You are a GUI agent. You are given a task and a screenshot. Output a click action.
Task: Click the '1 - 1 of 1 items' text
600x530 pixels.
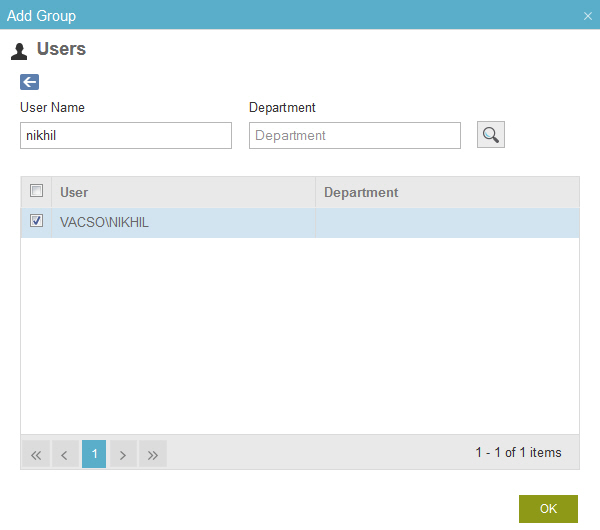pyautogui.click(x=518, y=453)
